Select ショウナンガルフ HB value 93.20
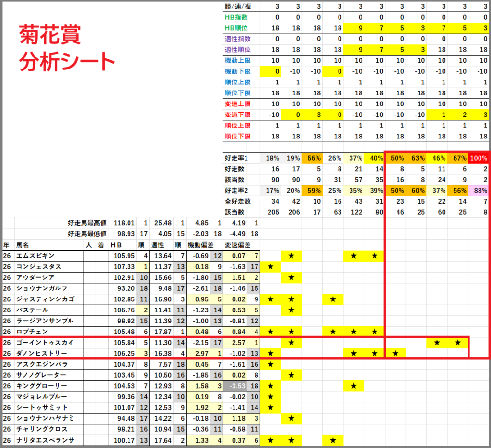 (x=126, y=288)
